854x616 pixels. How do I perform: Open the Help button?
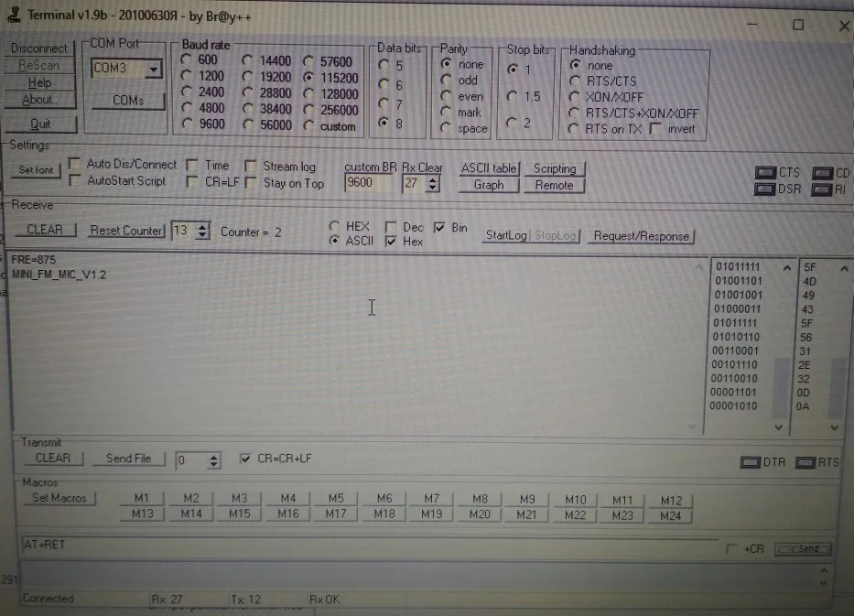pyautogui.click(x=39, y=82)
